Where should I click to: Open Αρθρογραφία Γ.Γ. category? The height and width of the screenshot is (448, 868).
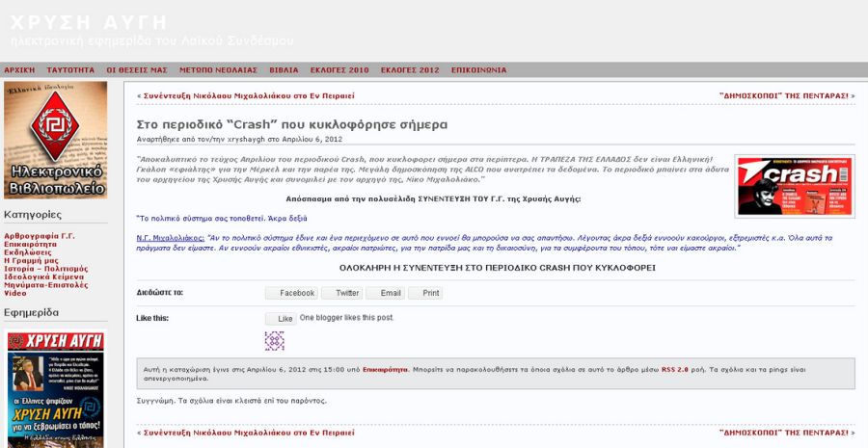point(40,236)
